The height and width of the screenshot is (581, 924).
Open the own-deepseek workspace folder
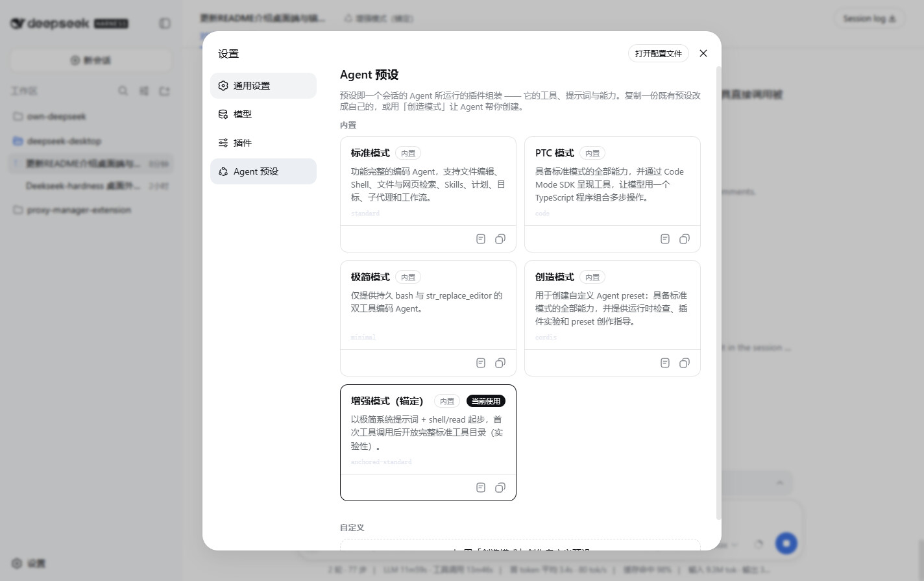point(91,116)
